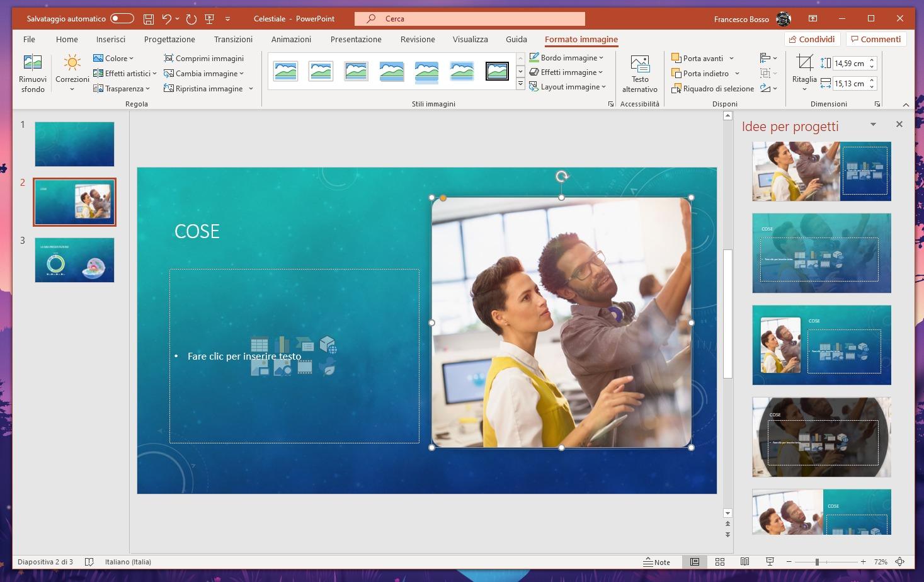The image size is (924, 582).
Task: Click the fit slide to window icon
Action: tap(900, 562)
